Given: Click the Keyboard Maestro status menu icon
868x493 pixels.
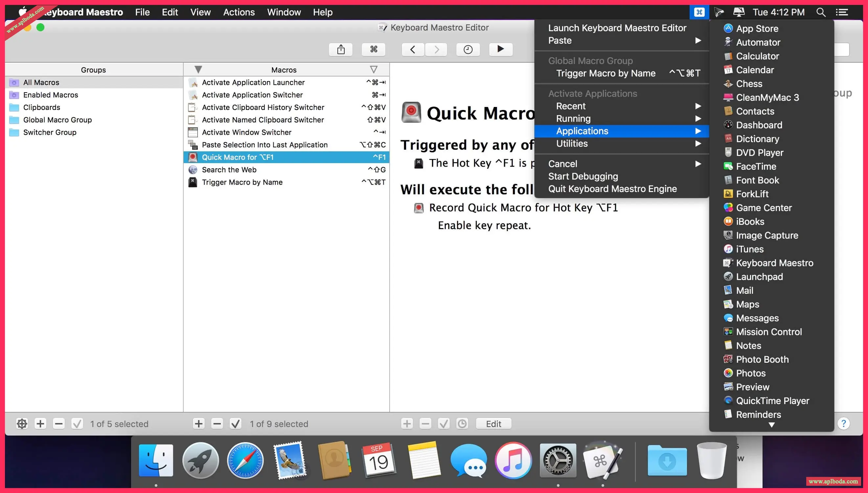Looking at the screenshot, I should 699,12.
